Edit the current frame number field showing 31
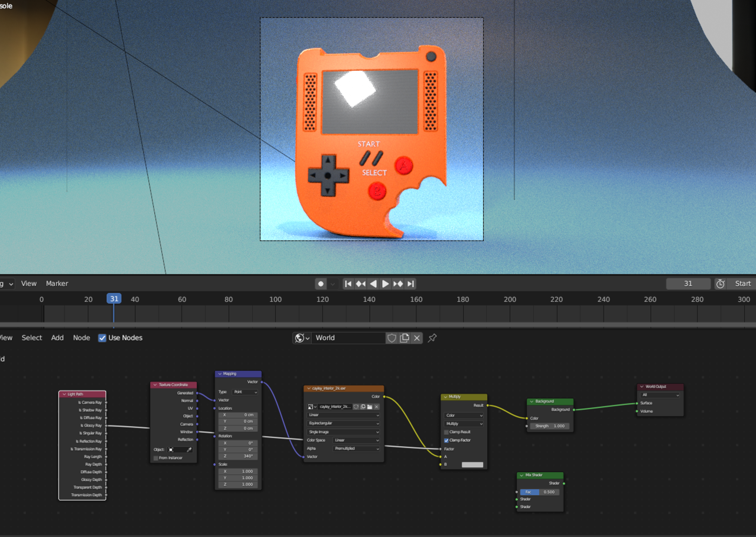The height and width of the screenshot is (537, 756). [688, 284]
